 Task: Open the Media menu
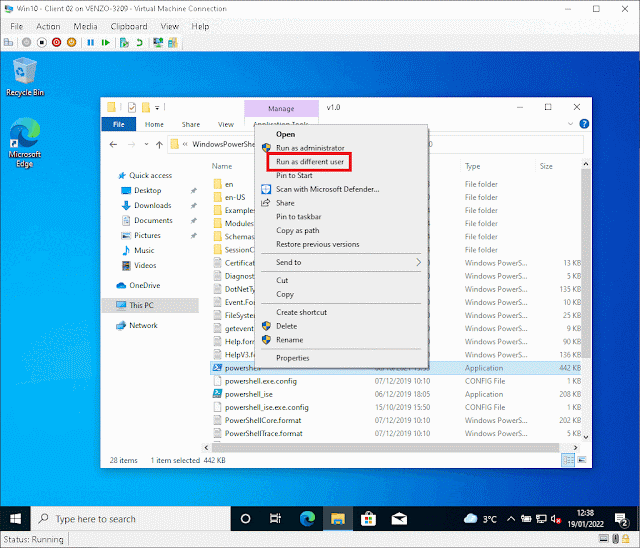(85, 27)
